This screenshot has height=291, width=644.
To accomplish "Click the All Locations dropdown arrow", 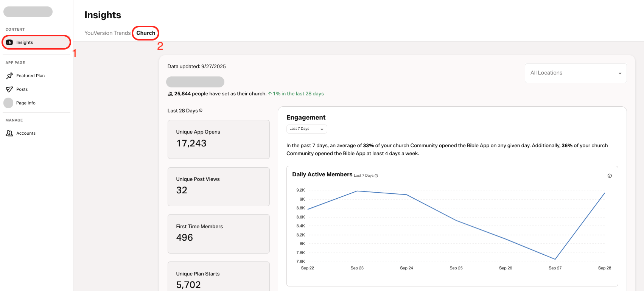I will [x=620, y=73].
